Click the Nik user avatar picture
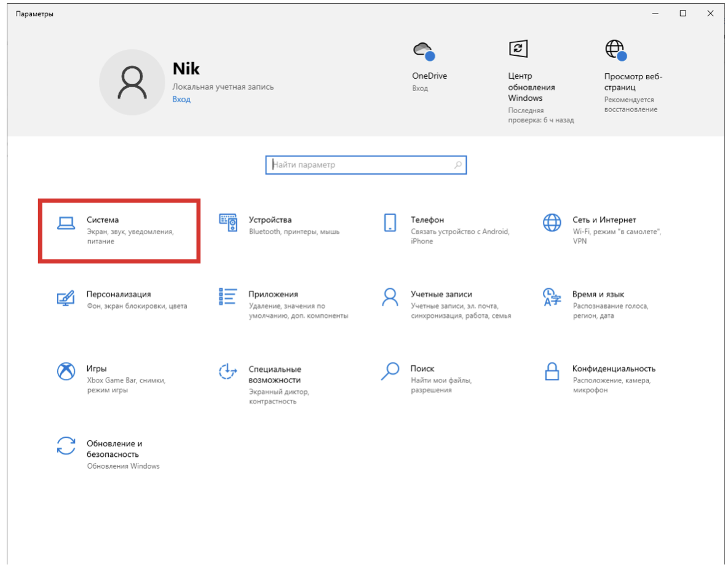The image size is (728, 578). point(132,82)
